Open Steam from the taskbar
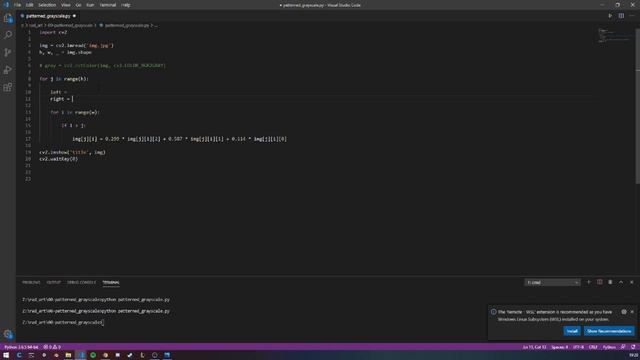 coord(130,355)
